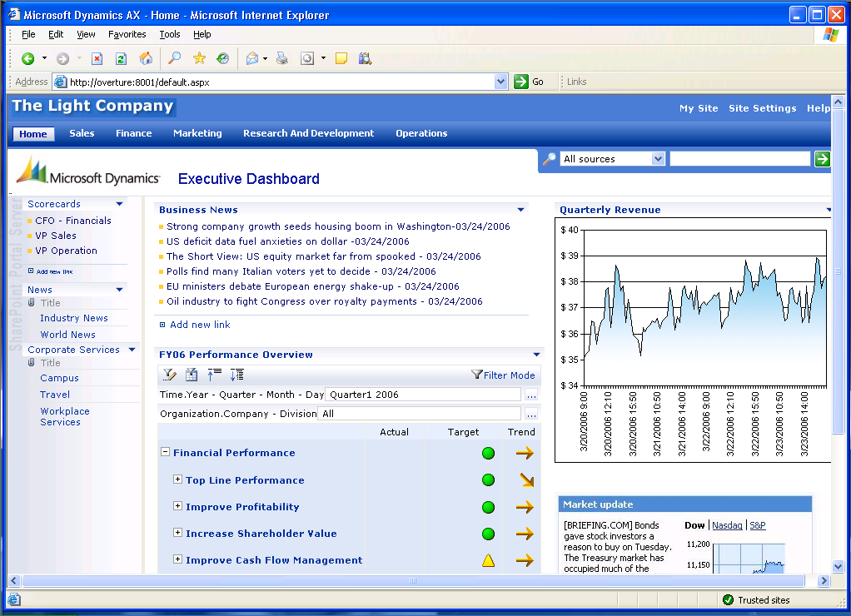Click the green Go arrow button
The image size is (851, 616).
(x=521, y=82)
